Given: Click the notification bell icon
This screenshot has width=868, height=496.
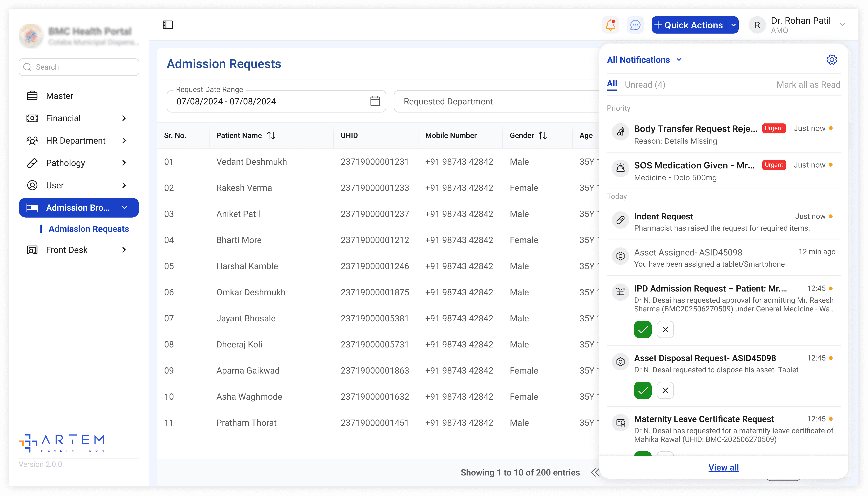Looking at the screenshot, I should [610, 25].
